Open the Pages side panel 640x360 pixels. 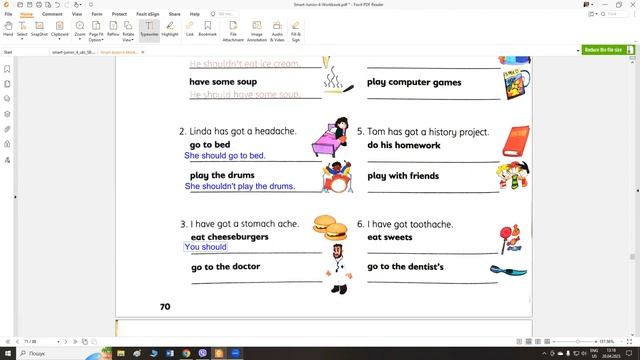(x=7, y=84)
